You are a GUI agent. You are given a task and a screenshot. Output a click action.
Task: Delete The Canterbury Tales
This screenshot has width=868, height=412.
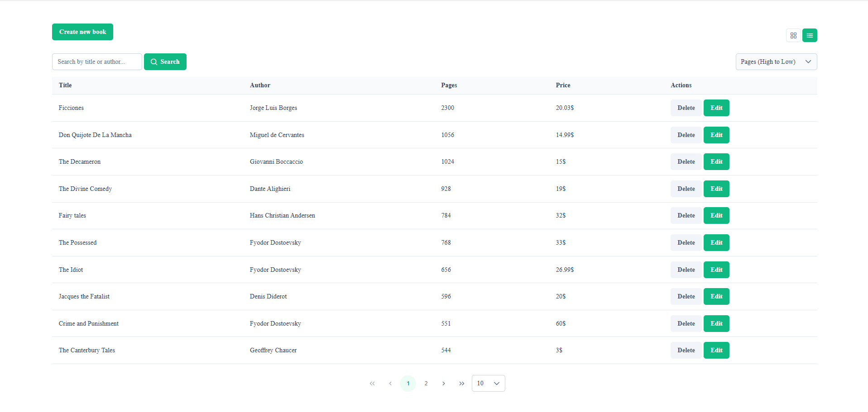click(686, 350)
